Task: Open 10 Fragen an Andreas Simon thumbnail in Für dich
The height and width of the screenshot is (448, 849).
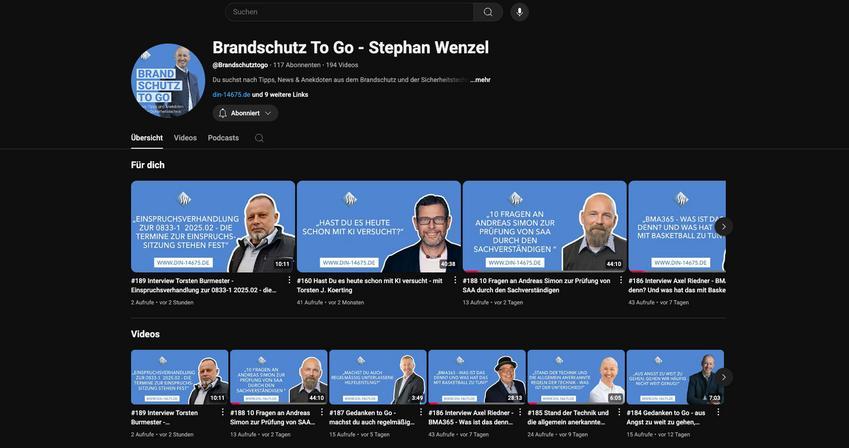Action: [x=544, y=226]
